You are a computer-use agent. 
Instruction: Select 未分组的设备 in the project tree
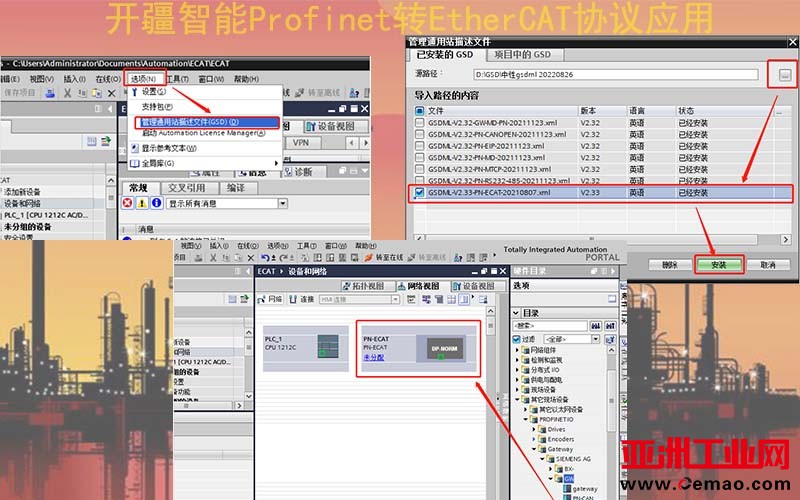click(28, 227)
